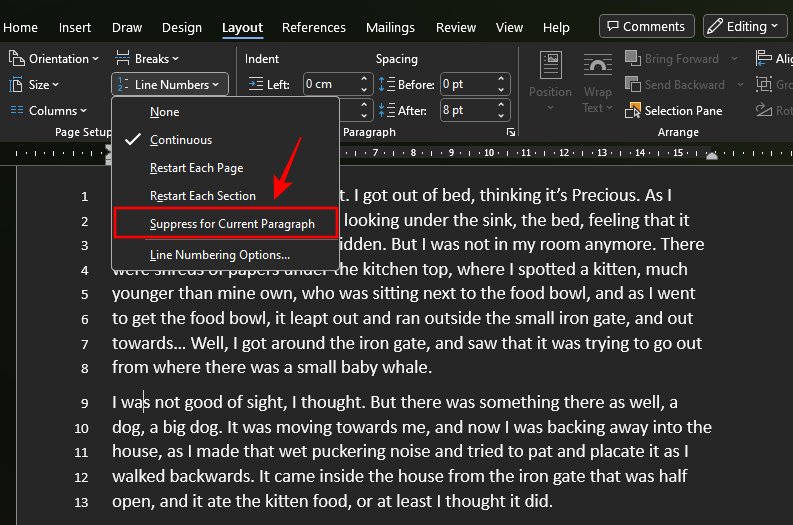This screenshot has height=525, width=793.
Task: Click in the paragraph starting 'I was not good'
Action: 412,451
